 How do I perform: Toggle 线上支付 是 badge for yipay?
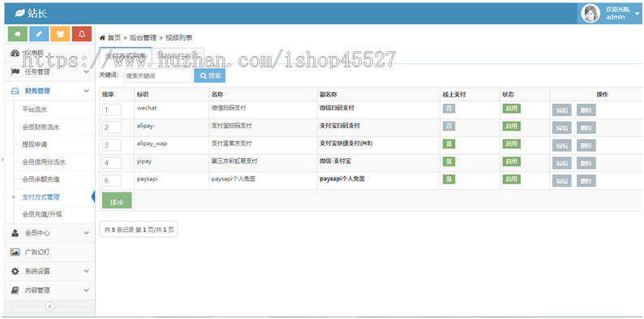449,162
